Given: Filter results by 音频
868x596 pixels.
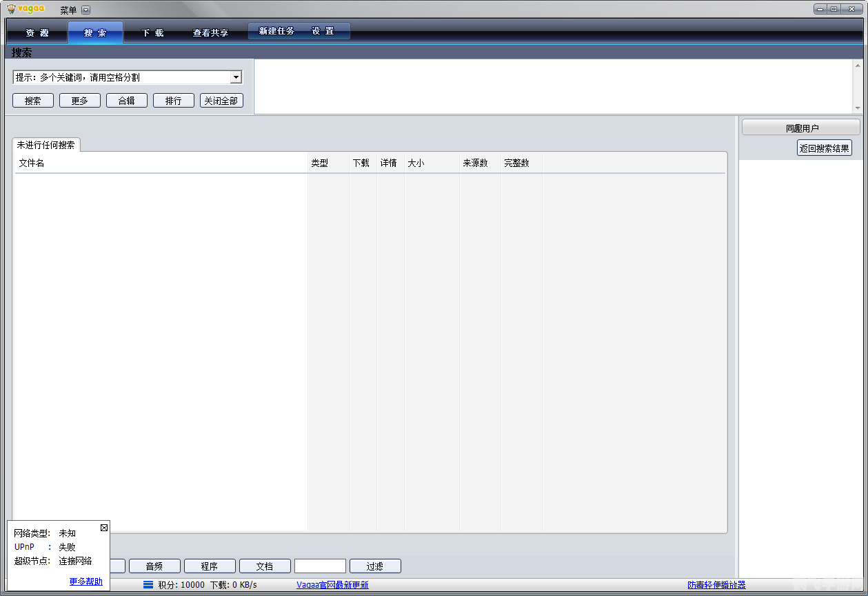Looking at the screenshot, I should (x=154, y=566).
